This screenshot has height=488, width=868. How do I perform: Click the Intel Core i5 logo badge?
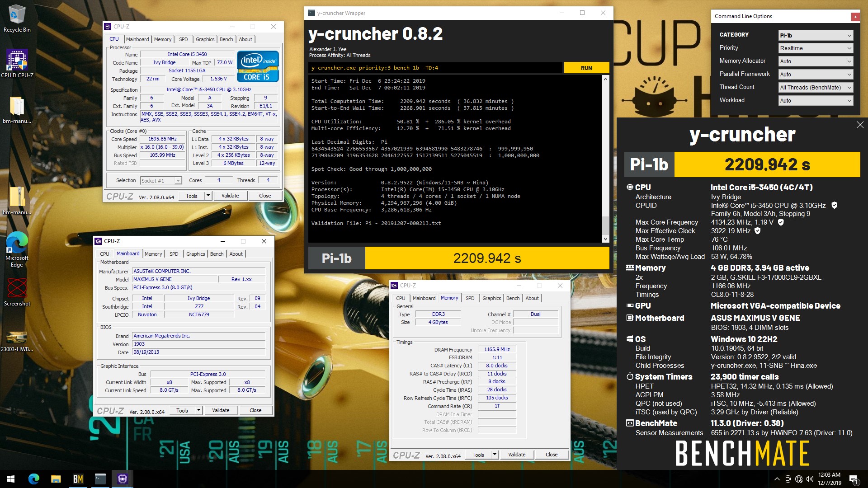(258, 66)
